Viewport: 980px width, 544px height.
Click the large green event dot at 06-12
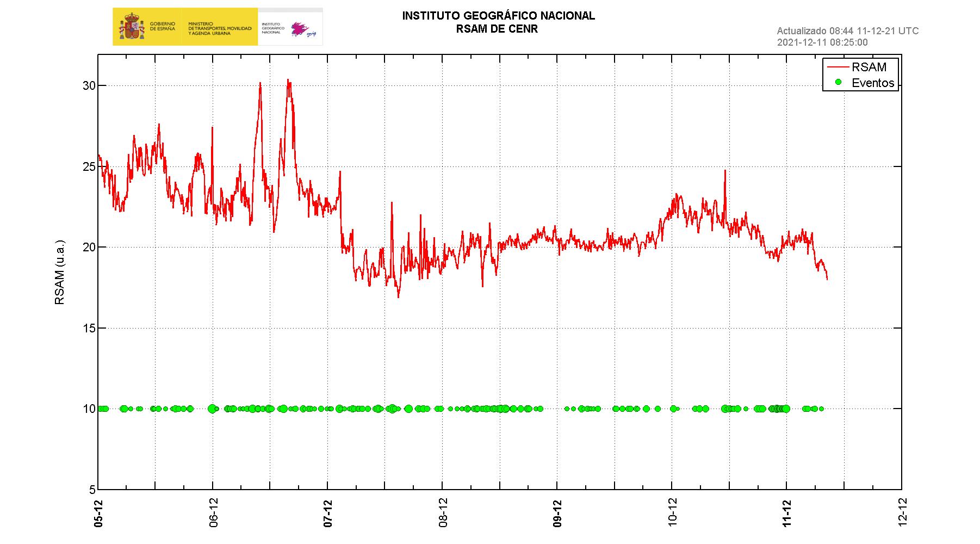point(212,409)
